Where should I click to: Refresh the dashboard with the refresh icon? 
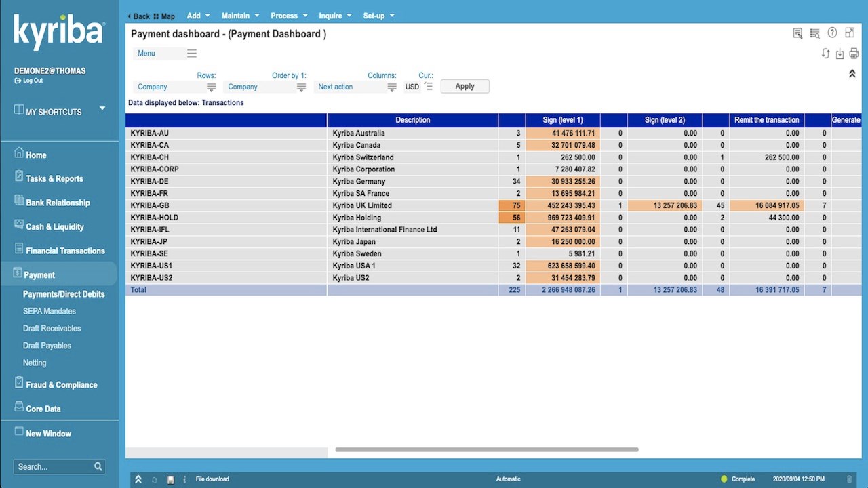pyautogui.click(x=825, y=54)
